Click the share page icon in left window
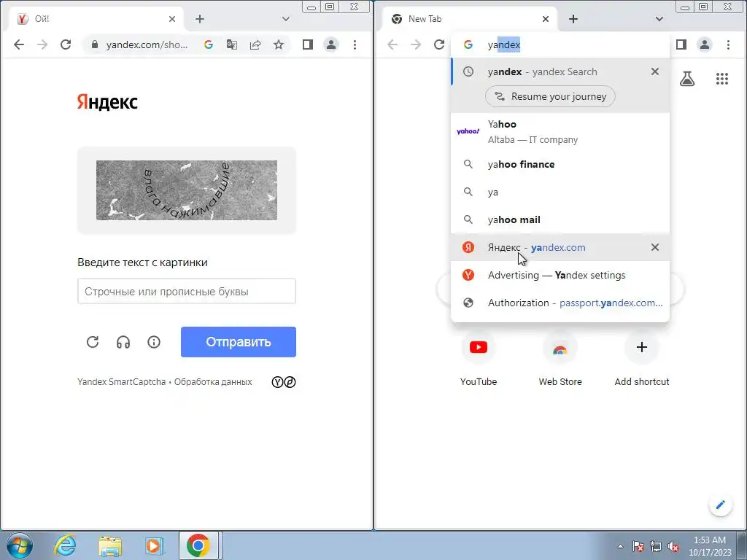The width and height of the screenshot is (747, 560). click(x=255, y=44)
